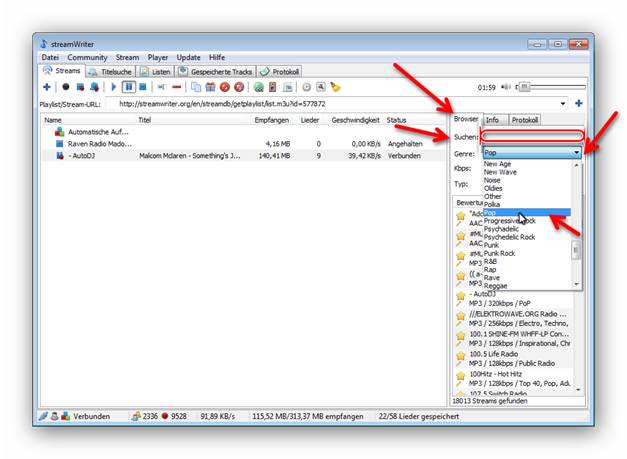This screenshot has width=627, height=459.
Task: Select the Info tab in side panel
Action: 493,120
